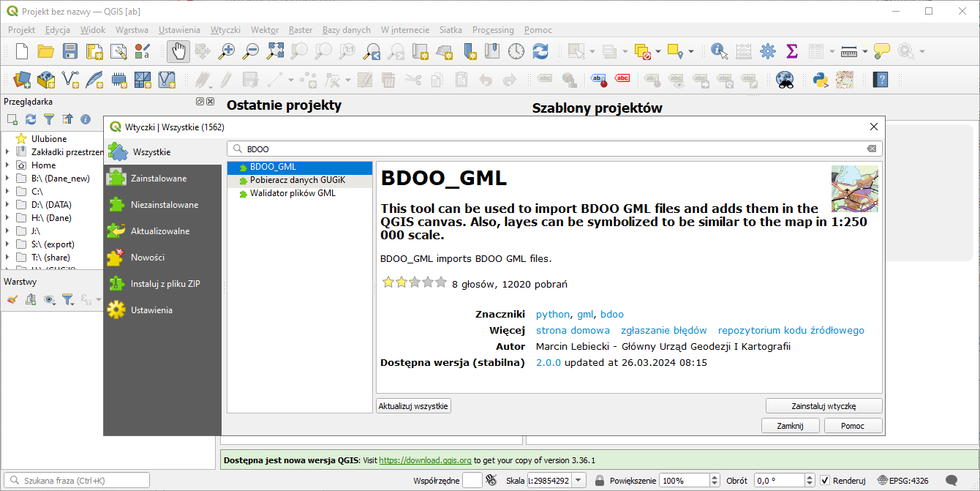The width and height of the screenshot is (980, 491).
Task: Click the Save Project floppy icon
Action: 70,51
